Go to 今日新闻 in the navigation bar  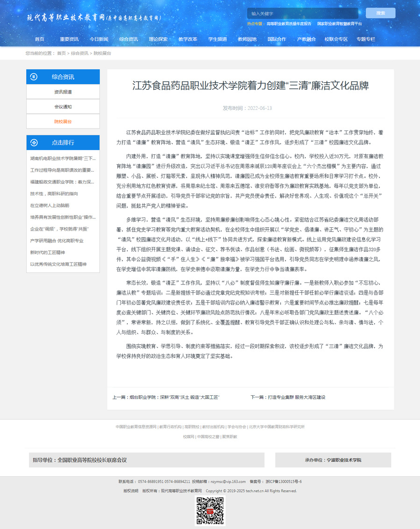[99, 39]
